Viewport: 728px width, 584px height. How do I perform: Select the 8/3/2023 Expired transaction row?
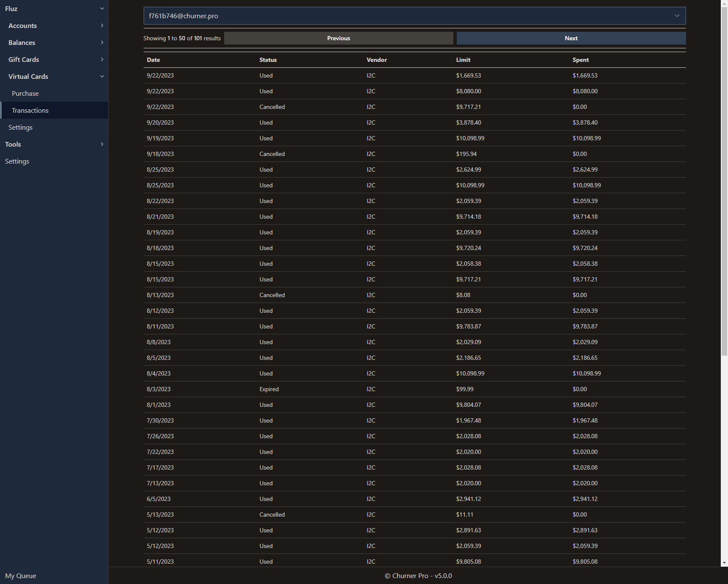pos(414,389)
